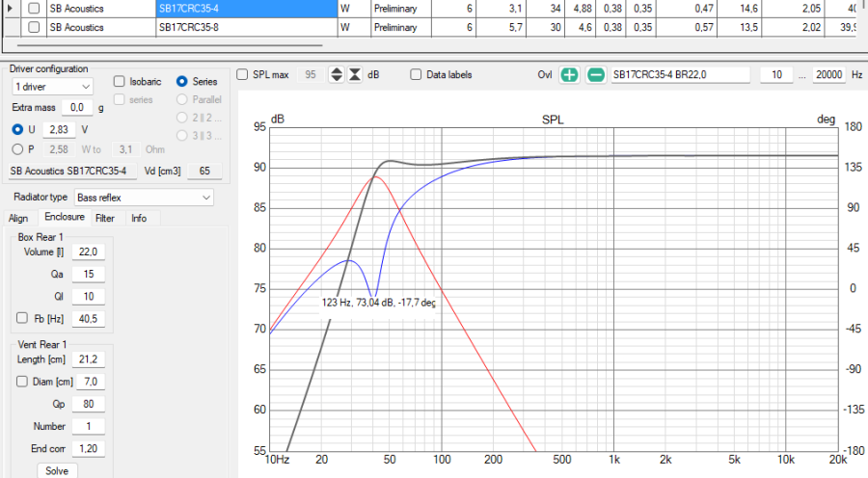Image resolution: width=868 pixels, height=478 pixels.
Task: Open the Radiator type Bass reflex dropdown
Action: coord(144,198)
